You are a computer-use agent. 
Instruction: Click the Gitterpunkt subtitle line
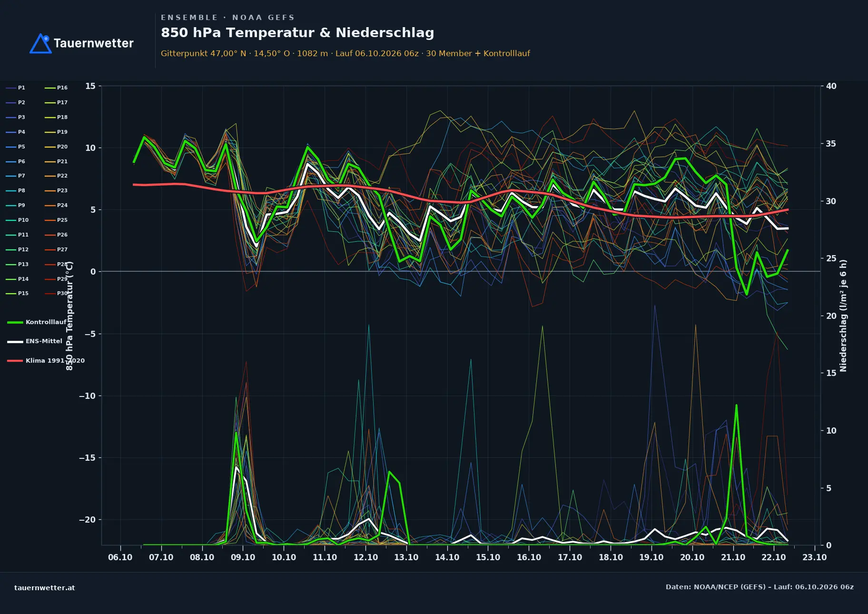tap(345, 53)
